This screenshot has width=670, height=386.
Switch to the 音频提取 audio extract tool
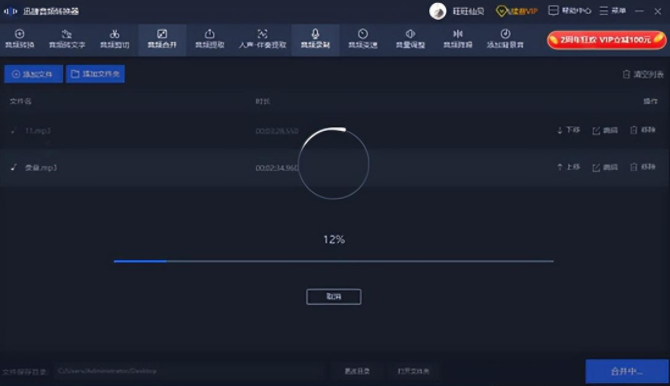[209, 39]
